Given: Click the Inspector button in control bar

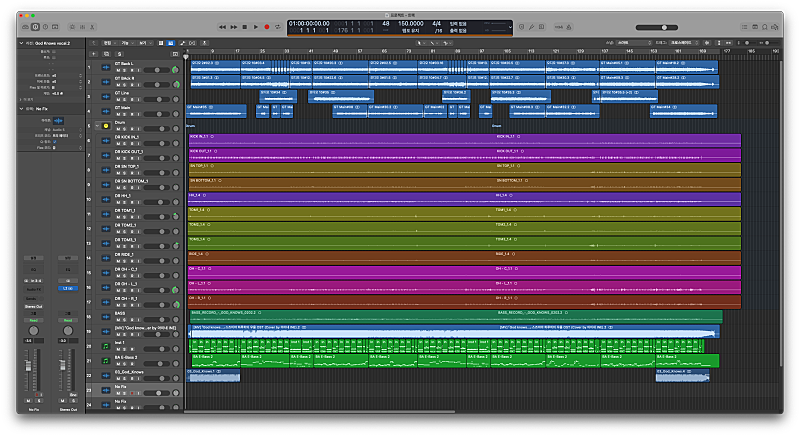Looking at the screenshot, I should tap(35, 27).
